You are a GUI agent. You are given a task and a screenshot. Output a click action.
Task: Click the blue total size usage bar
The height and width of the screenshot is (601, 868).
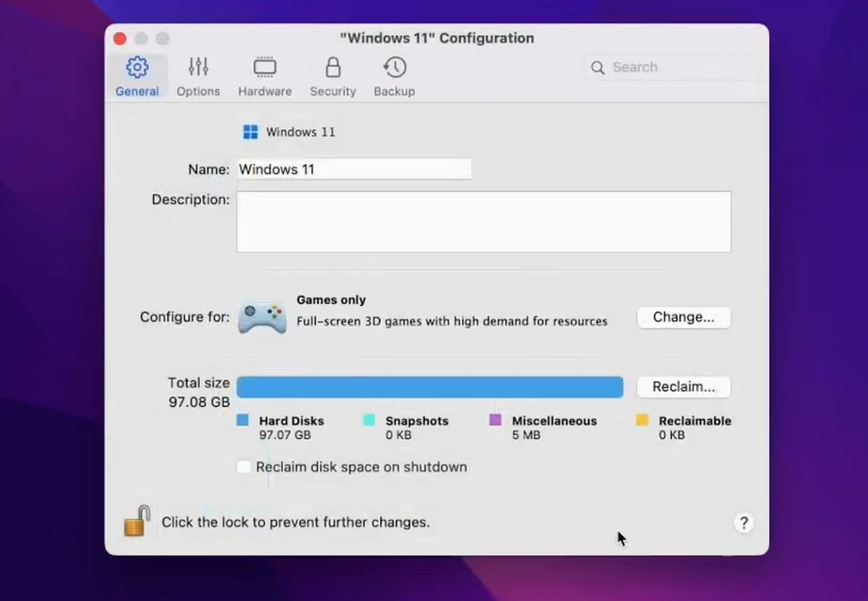pyautogui.click(x=429, y=387)
